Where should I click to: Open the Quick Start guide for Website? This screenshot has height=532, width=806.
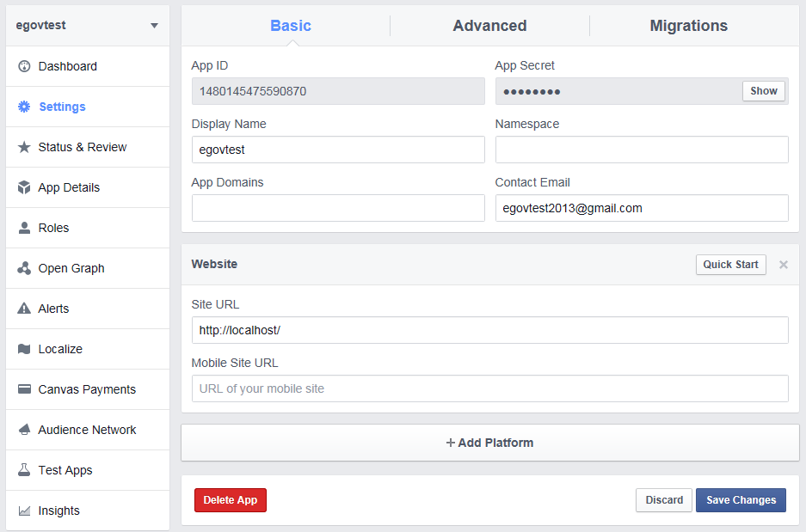click(x=730, y=265)
